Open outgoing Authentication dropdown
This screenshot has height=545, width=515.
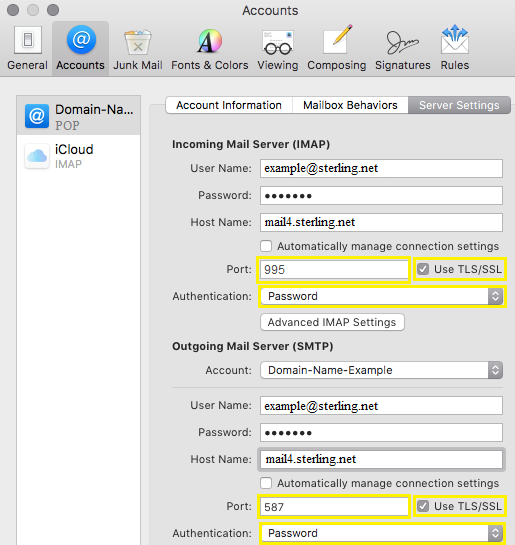(x=382, y=533)
